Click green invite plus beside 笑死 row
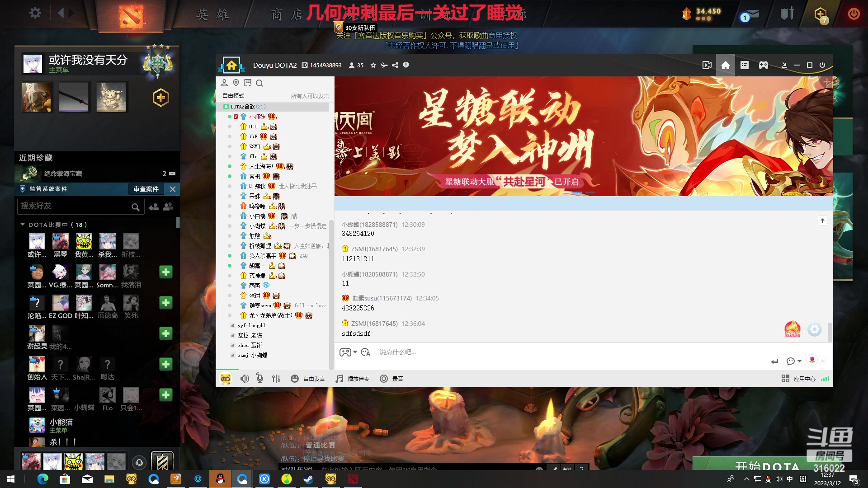868x488 pixels. 166,303
